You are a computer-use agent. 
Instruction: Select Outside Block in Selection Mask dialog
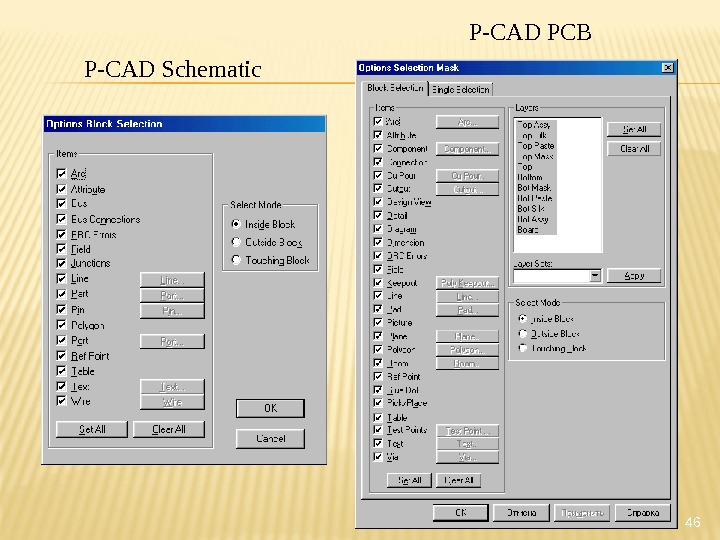click(x=522, y=333)
